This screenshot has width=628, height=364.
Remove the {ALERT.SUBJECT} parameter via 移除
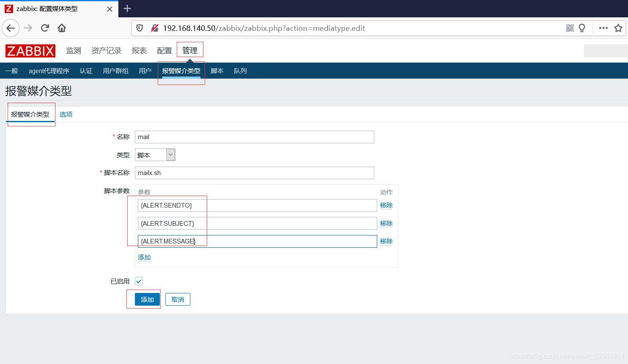pyautogui.click(x=386, y=223)
